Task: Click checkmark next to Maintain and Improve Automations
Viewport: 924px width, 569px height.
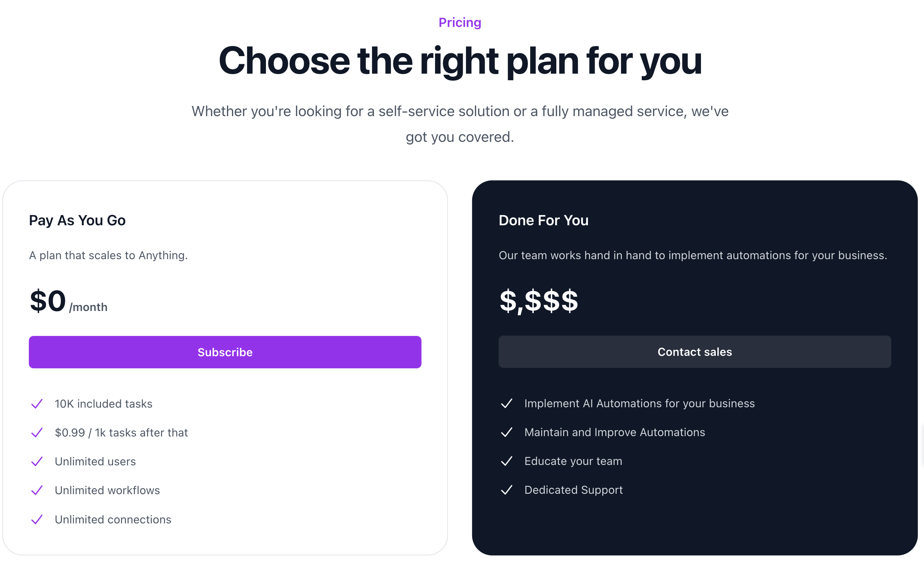Action: [x=506, y=432]
